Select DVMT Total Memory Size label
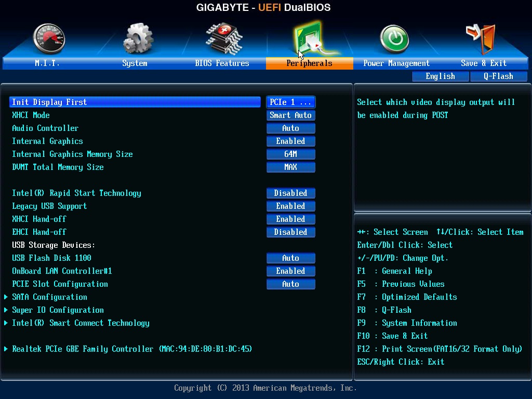 (58, 167)
